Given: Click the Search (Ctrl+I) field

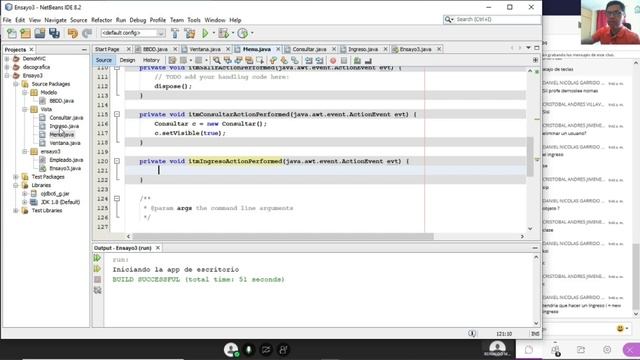Looking at the screenshot, I should [x=492, y=20].
